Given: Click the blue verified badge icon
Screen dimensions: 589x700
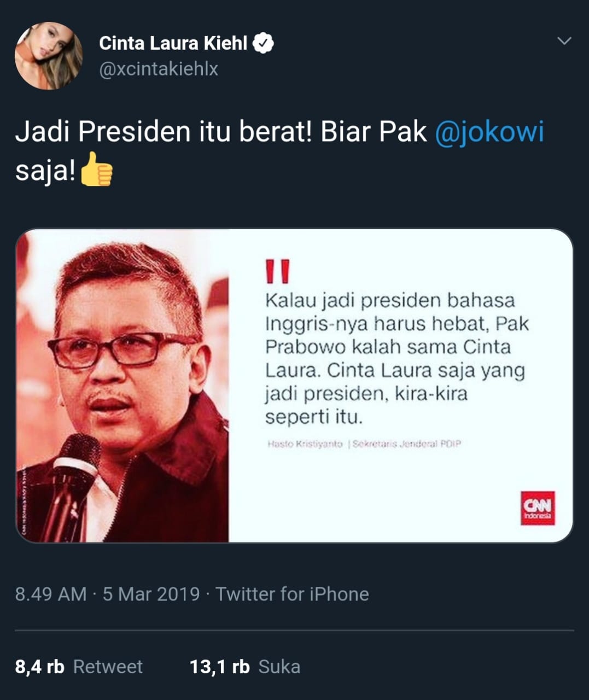Looking at the screenshot, I should tap(263, 43).
